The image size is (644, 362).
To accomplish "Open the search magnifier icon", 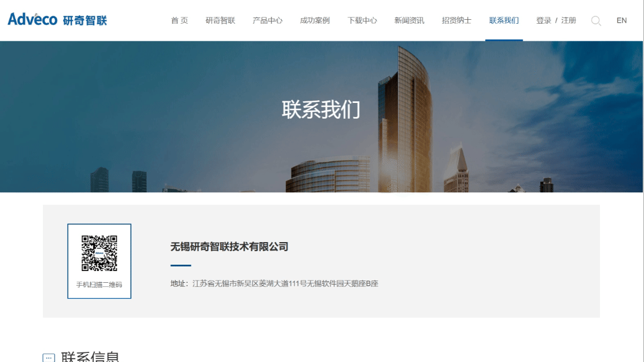I will [x=596, y=20].
